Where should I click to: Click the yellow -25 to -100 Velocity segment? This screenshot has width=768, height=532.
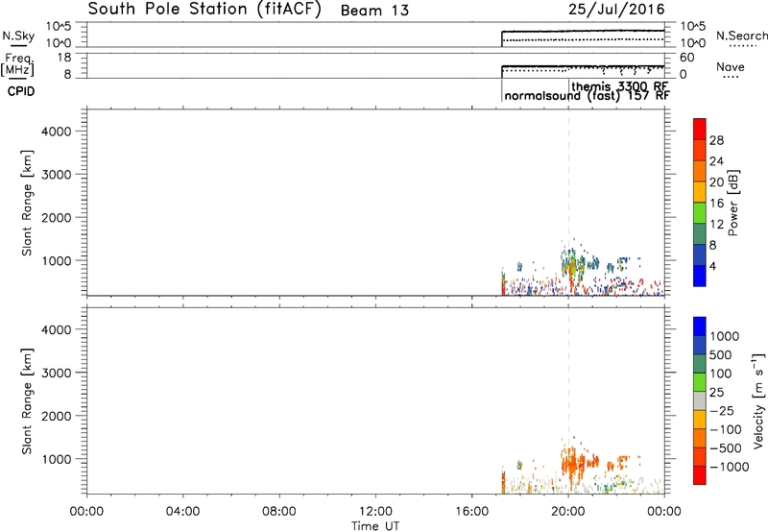pyautogui.click(x=700, y=420)
